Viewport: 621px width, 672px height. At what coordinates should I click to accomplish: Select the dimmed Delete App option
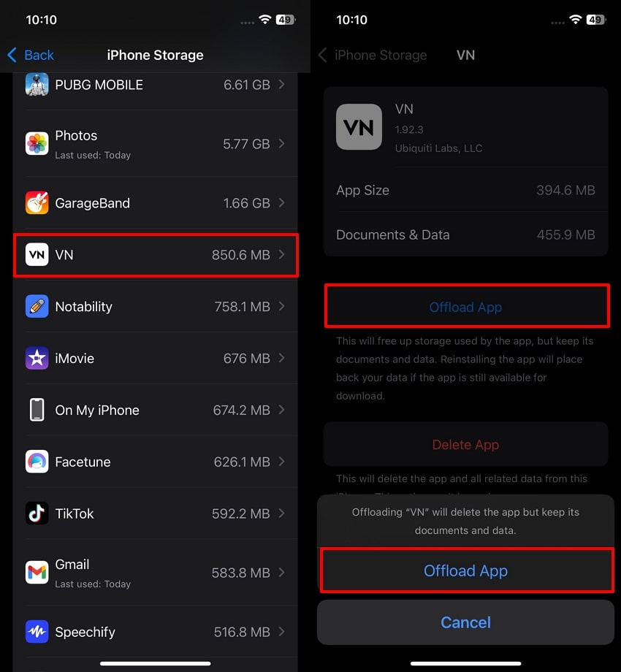(466, 444)
